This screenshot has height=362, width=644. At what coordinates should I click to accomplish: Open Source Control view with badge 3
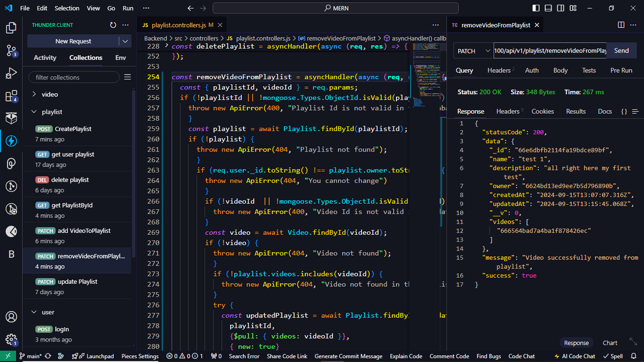[11, 51]
